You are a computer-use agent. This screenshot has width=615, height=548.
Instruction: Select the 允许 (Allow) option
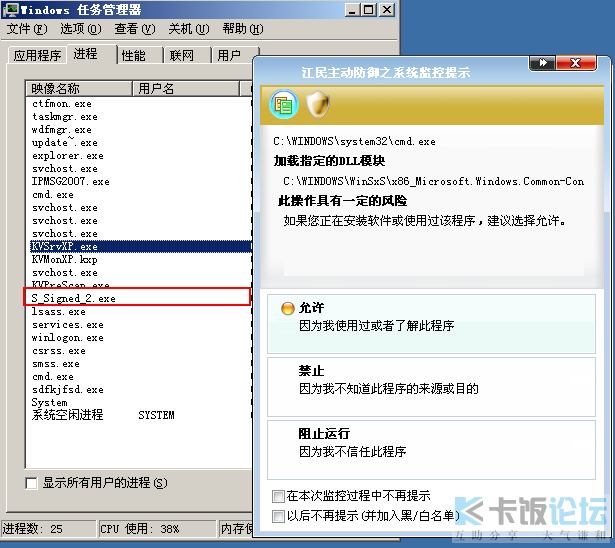point(431,324)
